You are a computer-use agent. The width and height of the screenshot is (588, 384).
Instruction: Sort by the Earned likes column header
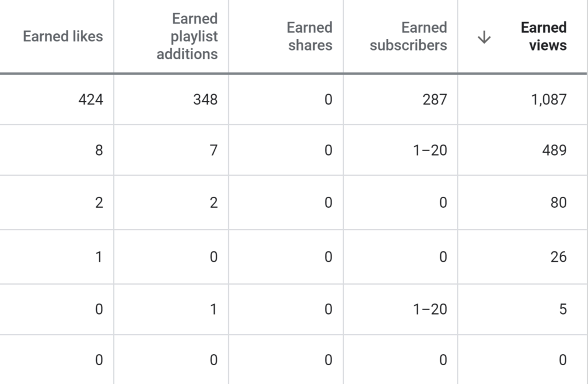pos(63,36)
